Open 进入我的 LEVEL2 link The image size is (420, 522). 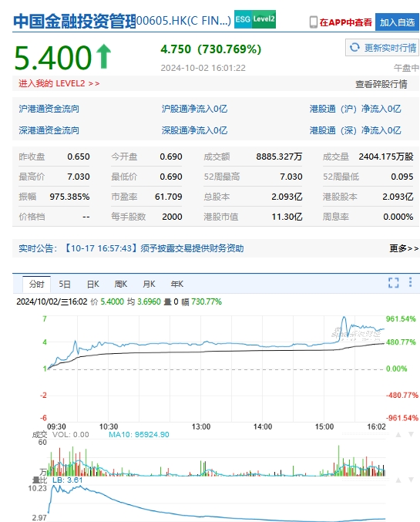pyautogui.click(x=59, y=83)
